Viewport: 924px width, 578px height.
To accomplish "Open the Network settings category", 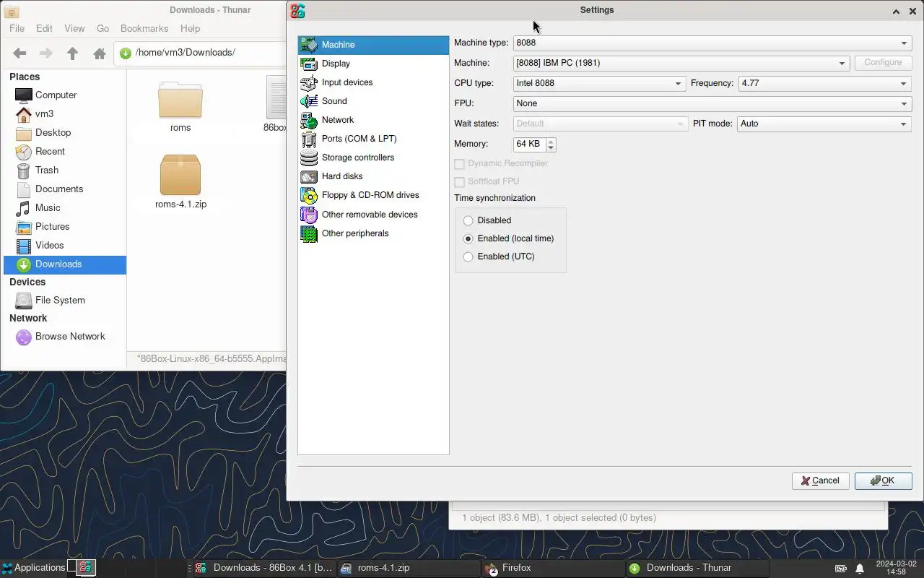I will point(373,120).
